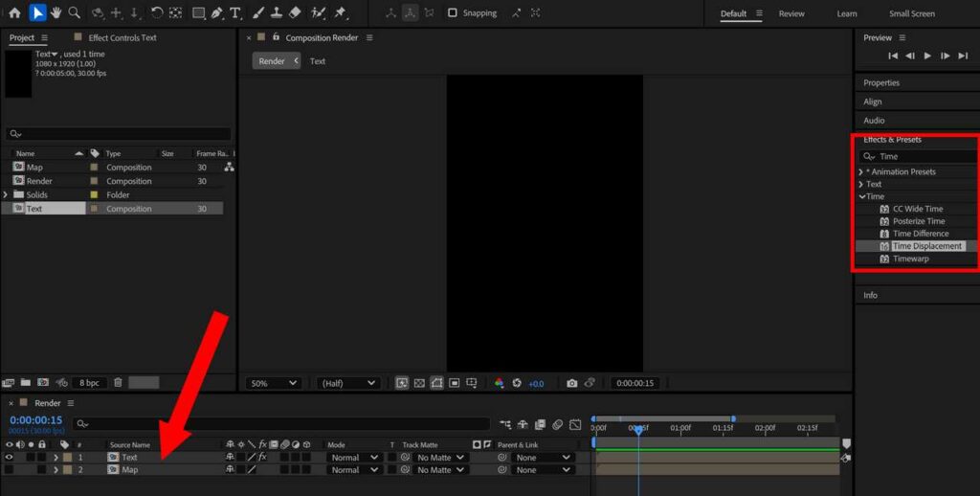Select the Rectangle shape tool

pos(198,12)
